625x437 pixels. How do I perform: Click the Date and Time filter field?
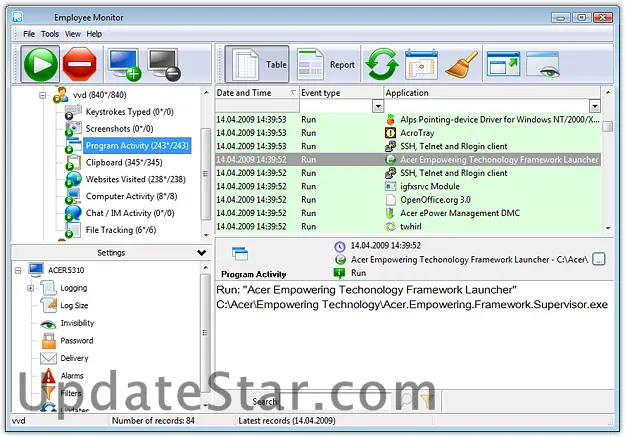[x=257, y=106]
